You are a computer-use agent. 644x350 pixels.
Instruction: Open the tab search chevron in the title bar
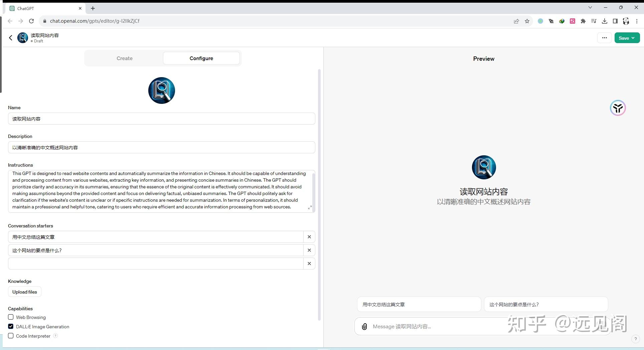coord(590,7)
